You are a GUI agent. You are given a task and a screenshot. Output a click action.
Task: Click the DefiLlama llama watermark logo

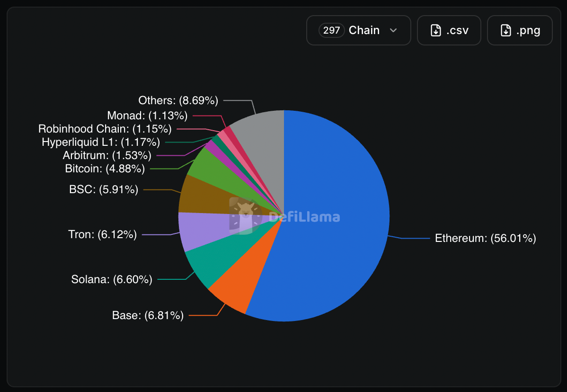[246, 216]
